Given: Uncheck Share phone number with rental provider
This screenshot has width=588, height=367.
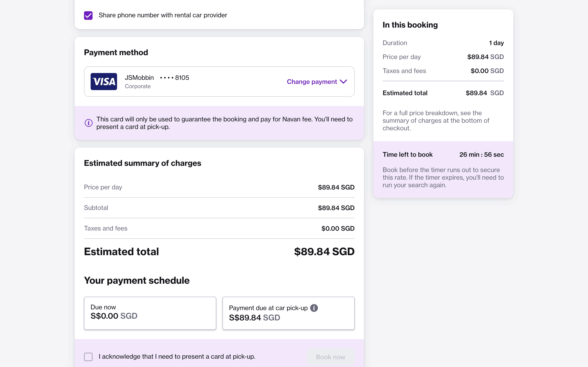Looking at the screenshot, I should point(88,15).
